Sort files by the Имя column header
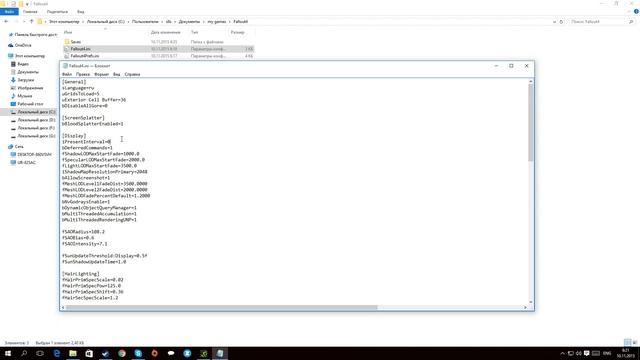The height and width of the screenshot is (360, 640). point(68,32)
